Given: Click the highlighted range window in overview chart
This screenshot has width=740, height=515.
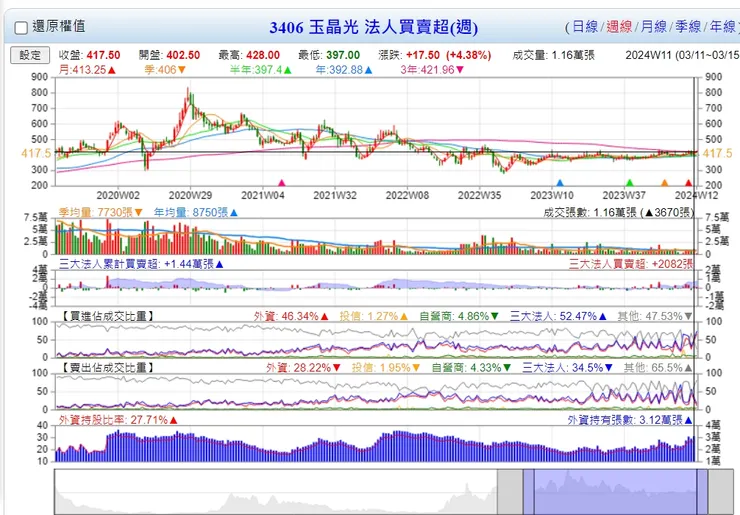Looking at the screenshot, I should 615,492.
